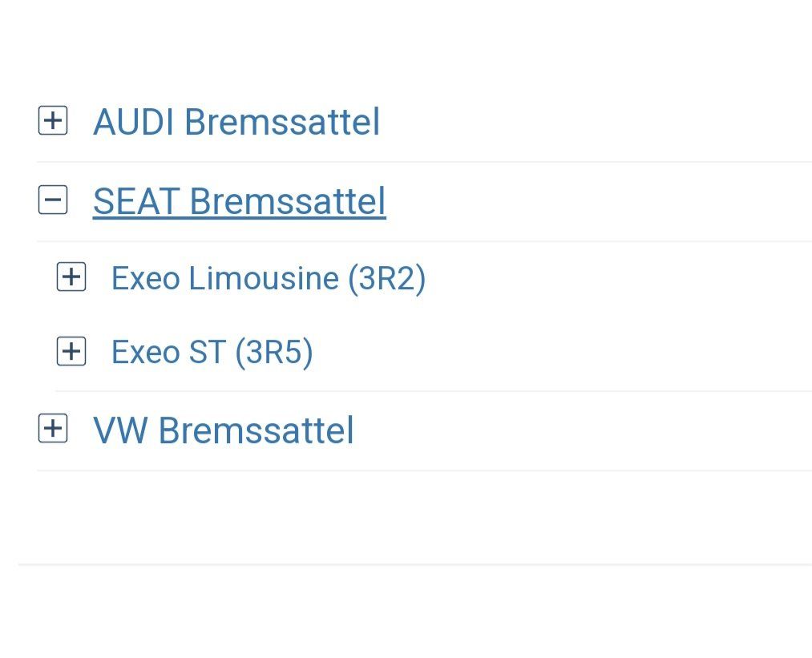Screen dimensions: 812x658
Task: Go to Exeo ST (3R5) brake calipers
Action: point(212,352)
